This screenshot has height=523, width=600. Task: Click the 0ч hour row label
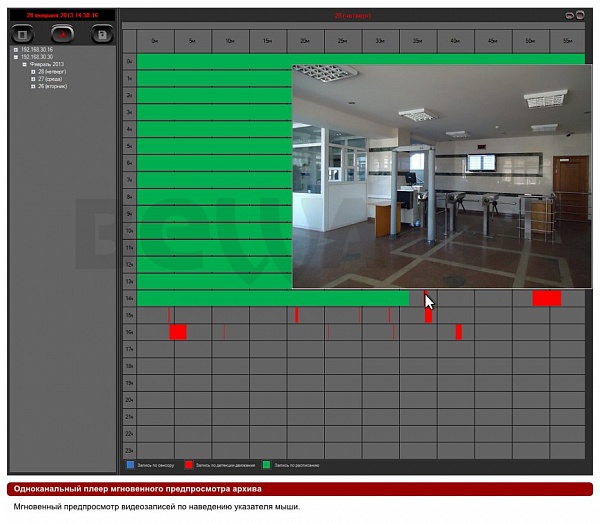tap(129, 62)
